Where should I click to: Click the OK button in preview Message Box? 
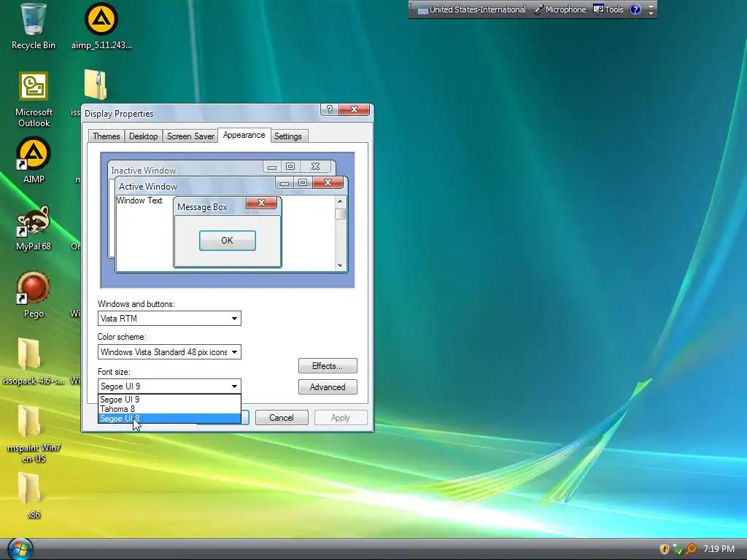228,241
